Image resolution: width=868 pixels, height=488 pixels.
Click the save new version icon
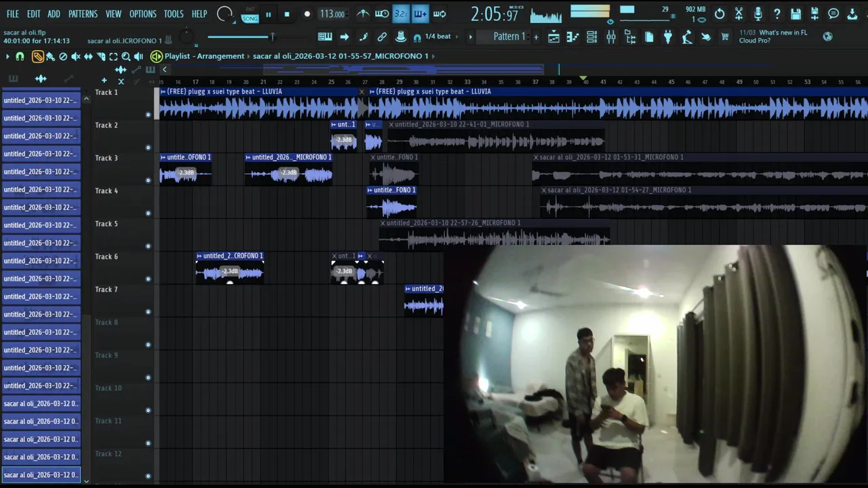(x=814, y=14)
